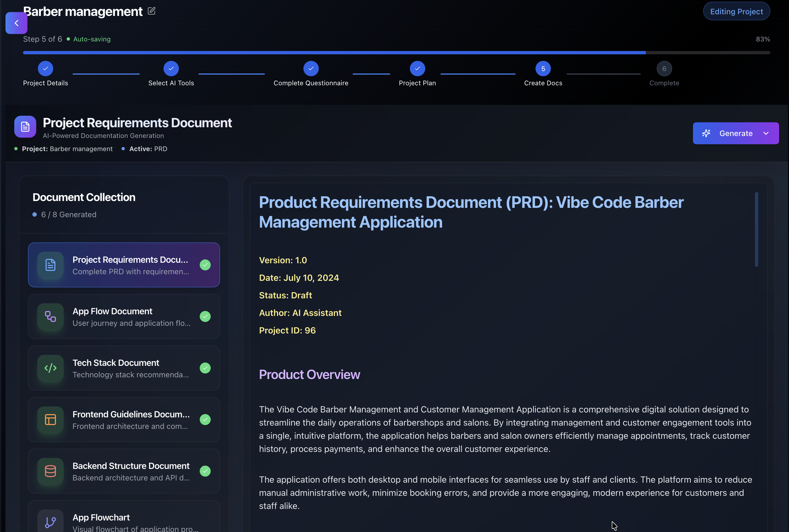Click the 'Document Collection' heading
The height and width of the screenshot is (532, 789).
84,197
